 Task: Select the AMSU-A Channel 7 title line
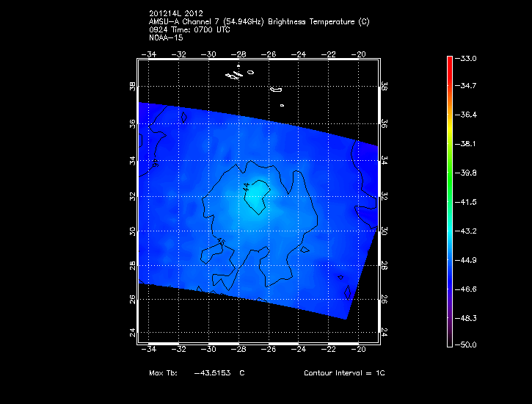click(258, 21)
